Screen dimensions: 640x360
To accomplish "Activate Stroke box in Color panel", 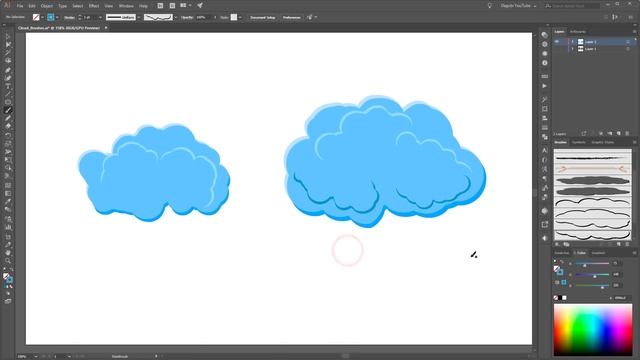I will (x=560, y=272).
